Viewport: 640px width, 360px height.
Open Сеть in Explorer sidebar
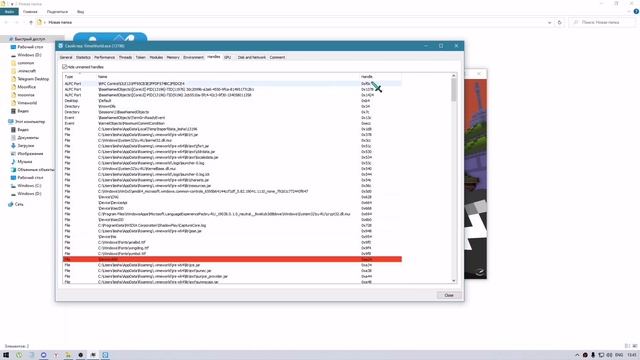click(x=19, y=204)
